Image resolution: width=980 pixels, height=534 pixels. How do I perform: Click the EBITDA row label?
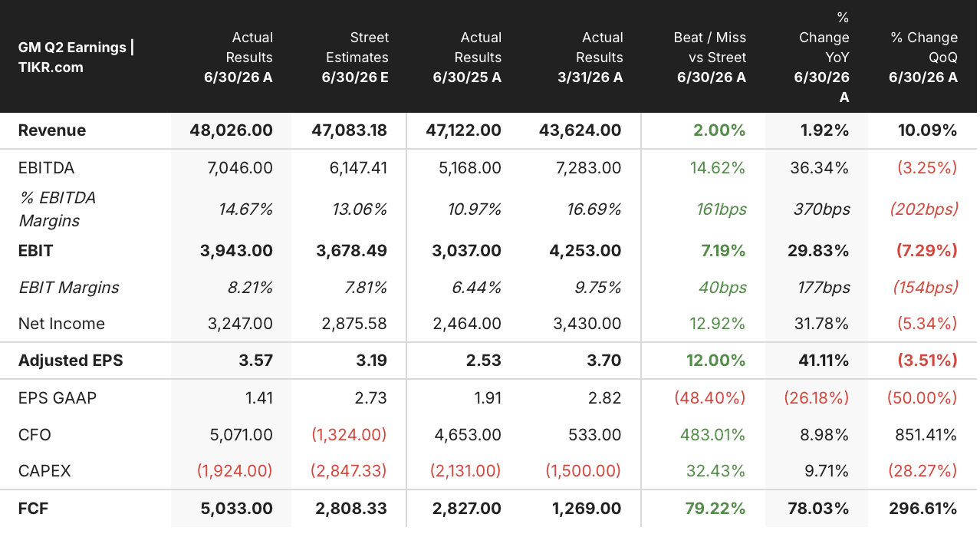(46, 168)
